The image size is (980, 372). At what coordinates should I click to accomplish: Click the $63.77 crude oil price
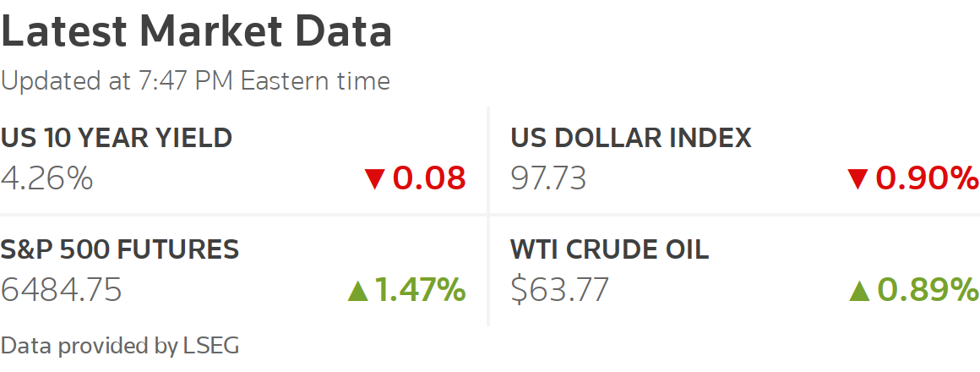[x=559, y=290]
